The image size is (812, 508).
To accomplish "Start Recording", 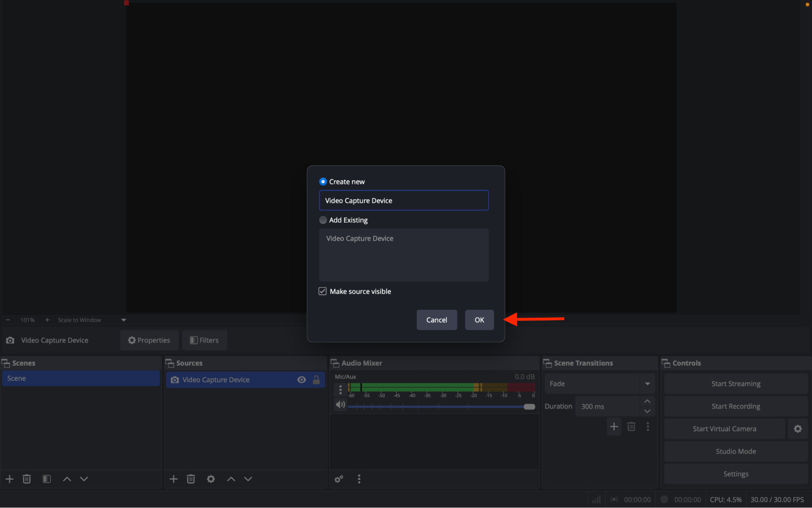I will tap(736, 406).
